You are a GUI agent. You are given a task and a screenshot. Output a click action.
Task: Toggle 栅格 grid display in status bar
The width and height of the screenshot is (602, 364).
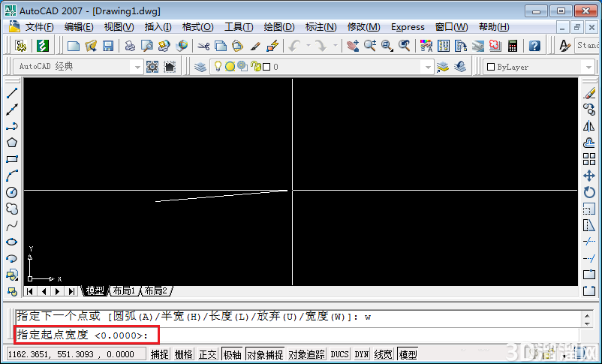coord(183,354)
